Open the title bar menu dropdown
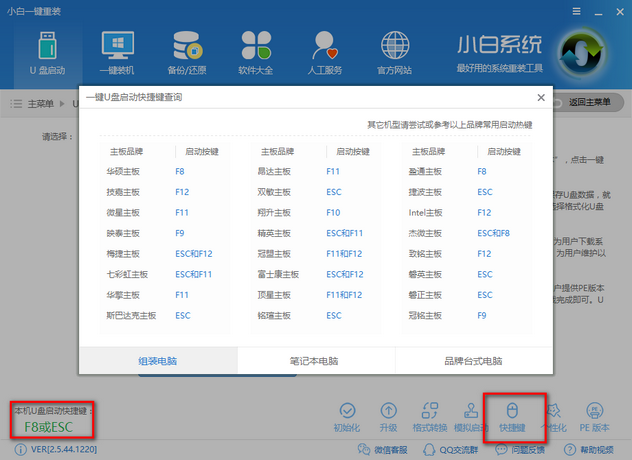This screenshot has width=632, height=460. pyautogui.click(x=574, y=9)
